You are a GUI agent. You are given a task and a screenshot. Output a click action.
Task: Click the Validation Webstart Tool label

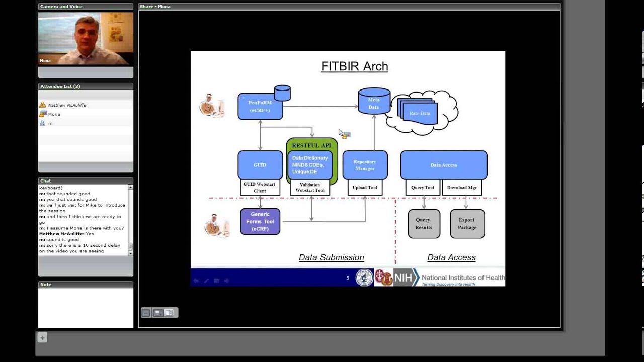309,188
